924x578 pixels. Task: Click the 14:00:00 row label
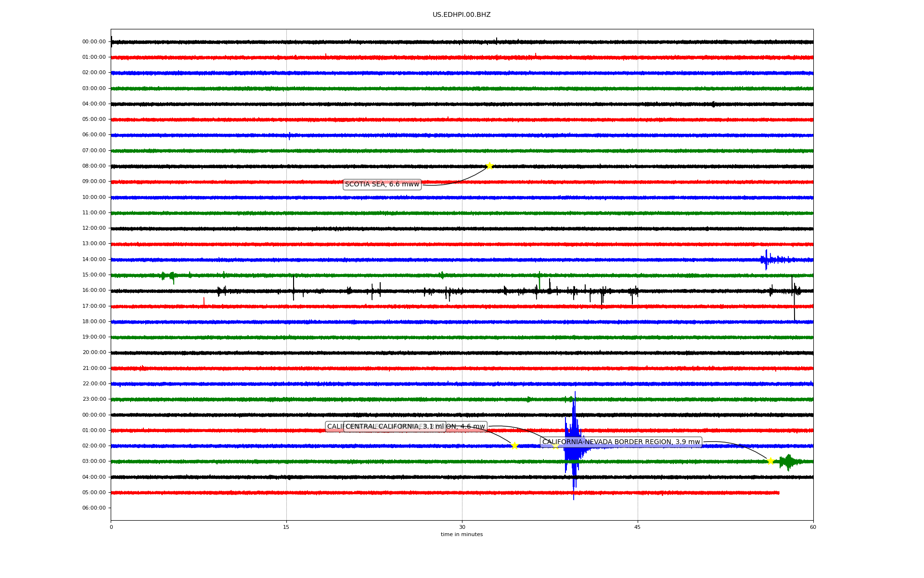[94, 260]
